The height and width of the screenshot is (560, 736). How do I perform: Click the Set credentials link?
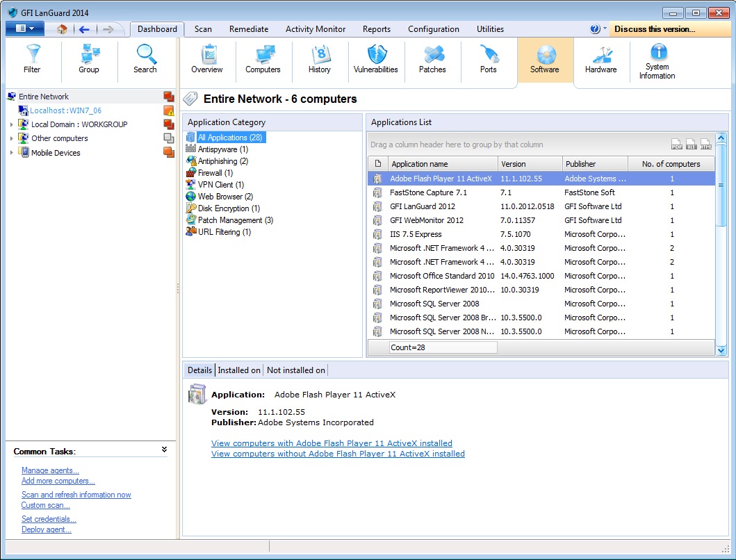49,519
